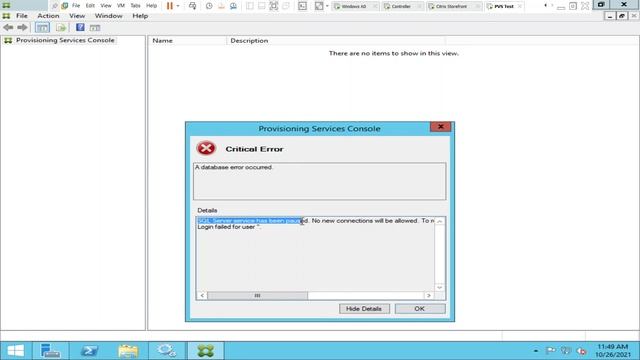Viewport: 640px width, 360px height.
Task: Click the Hide Details button
Action: coord(364,309)
